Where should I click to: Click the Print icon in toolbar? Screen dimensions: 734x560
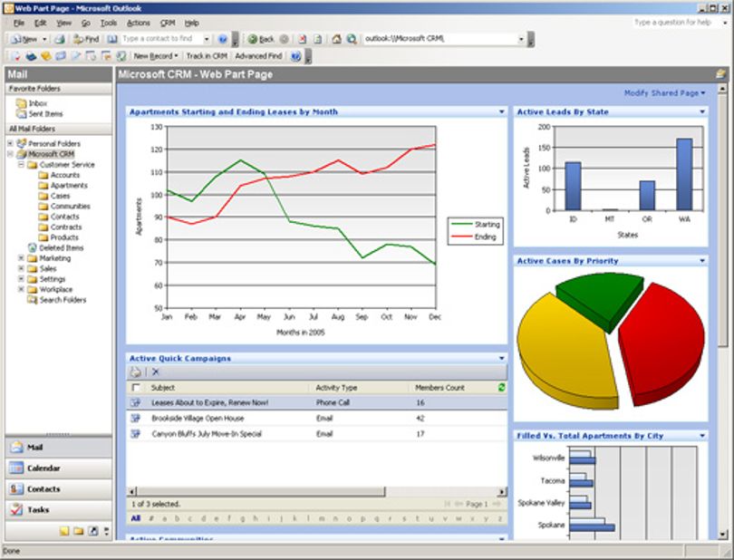[60, 39]
